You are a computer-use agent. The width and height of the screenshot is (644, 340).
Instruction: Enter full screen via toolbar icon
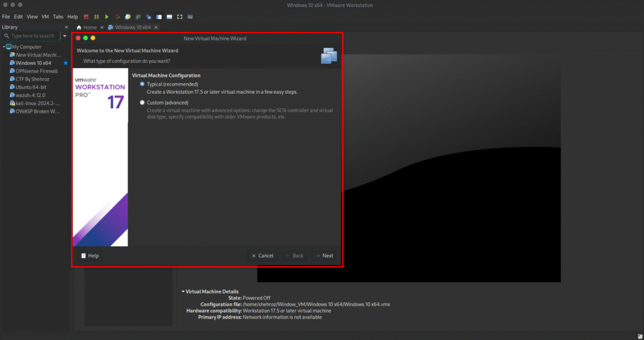click(x=179, y=17)
